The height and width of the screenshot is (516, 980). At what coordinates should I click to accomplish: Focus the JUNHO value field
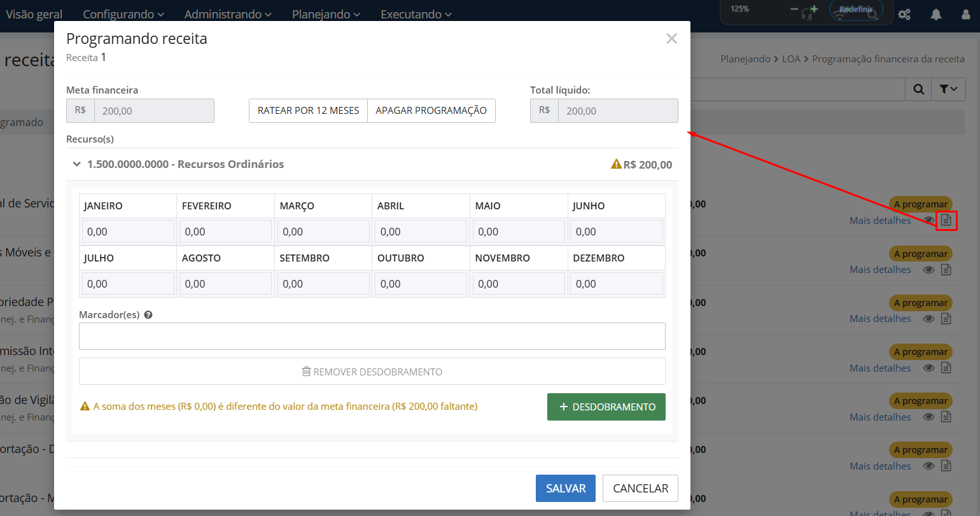617,232
